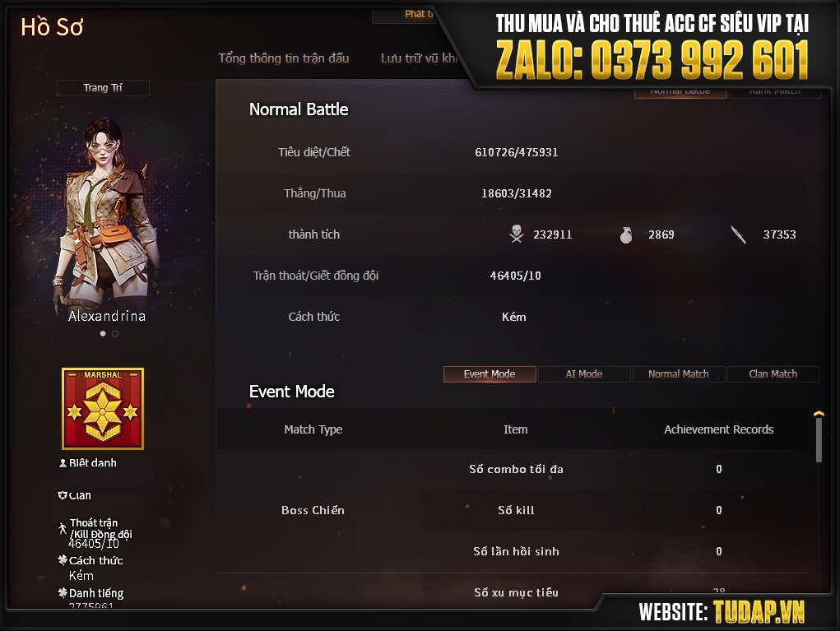Open the Clan Match tab
This screenshot has height=631, width=840.
pos(773,373)
